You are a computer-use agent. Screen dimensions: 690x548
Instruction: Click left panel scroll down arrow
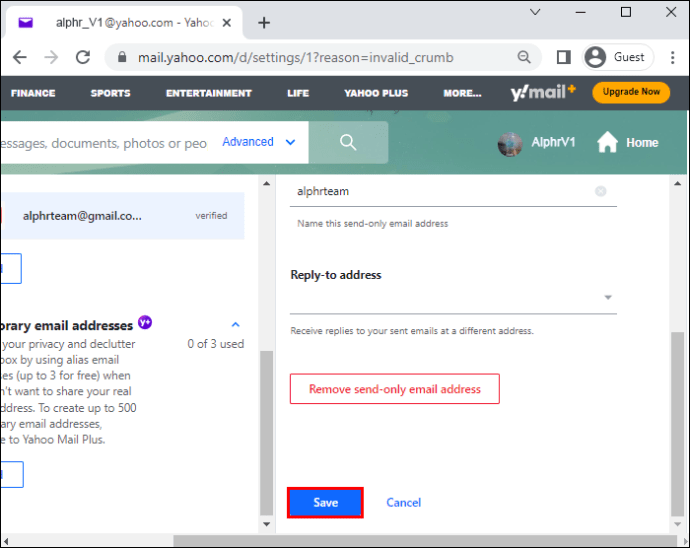click(266, 524)
